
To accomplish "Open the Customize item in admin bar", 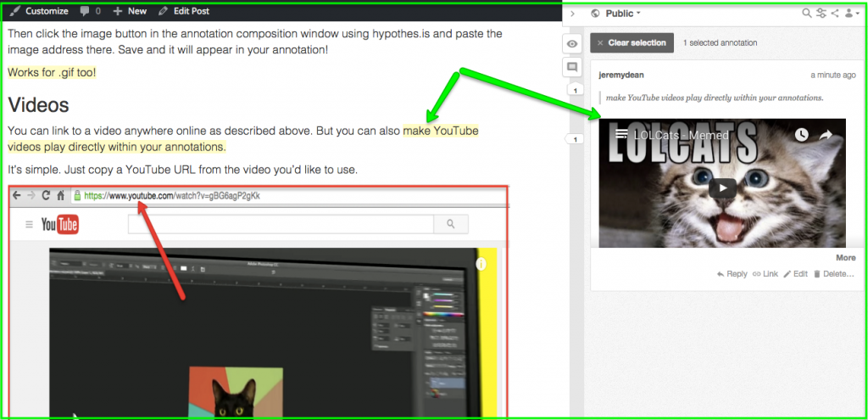I will [x=41, y=11].
